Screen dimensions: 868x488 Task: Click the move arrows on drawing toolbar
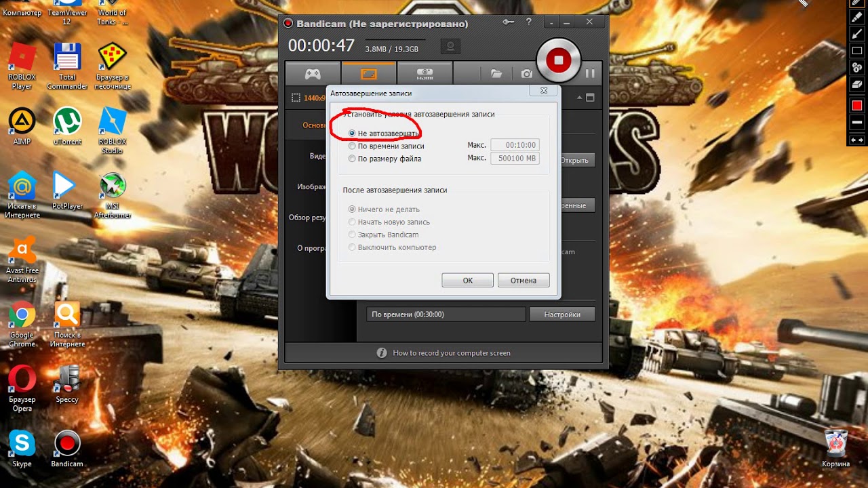click(857, 140)
